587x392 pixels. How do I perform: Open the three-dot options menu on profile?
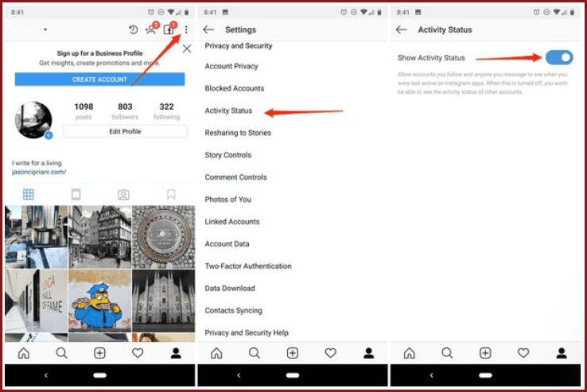click(x=186, y=29)
